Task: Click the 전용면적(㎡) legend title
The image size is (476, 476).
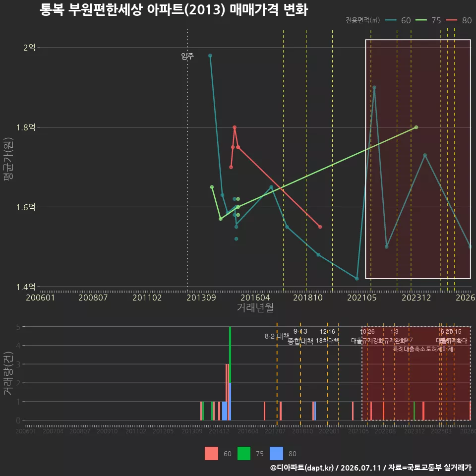Action: 363,20
